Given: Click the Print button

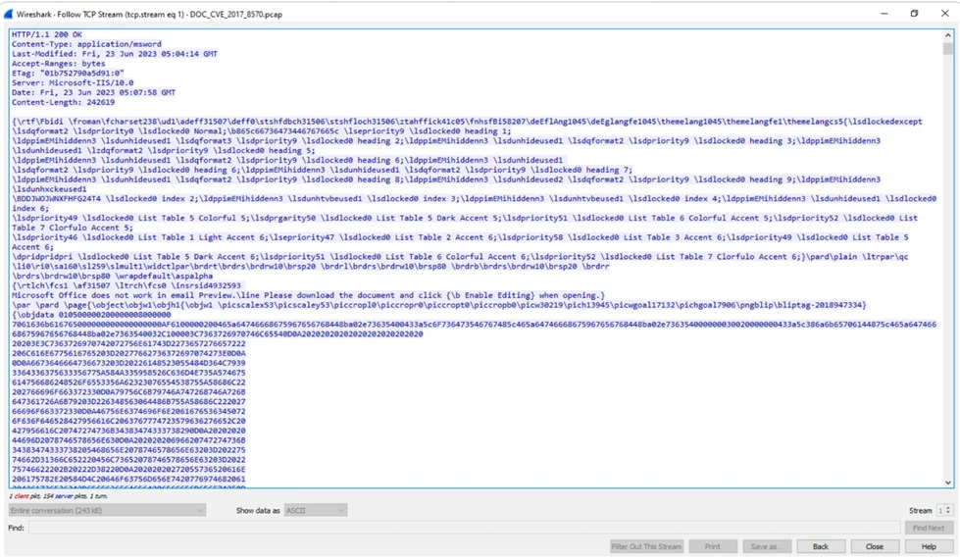Looking at the screenshot, I should pyautogui.click(x=712, y=546).
